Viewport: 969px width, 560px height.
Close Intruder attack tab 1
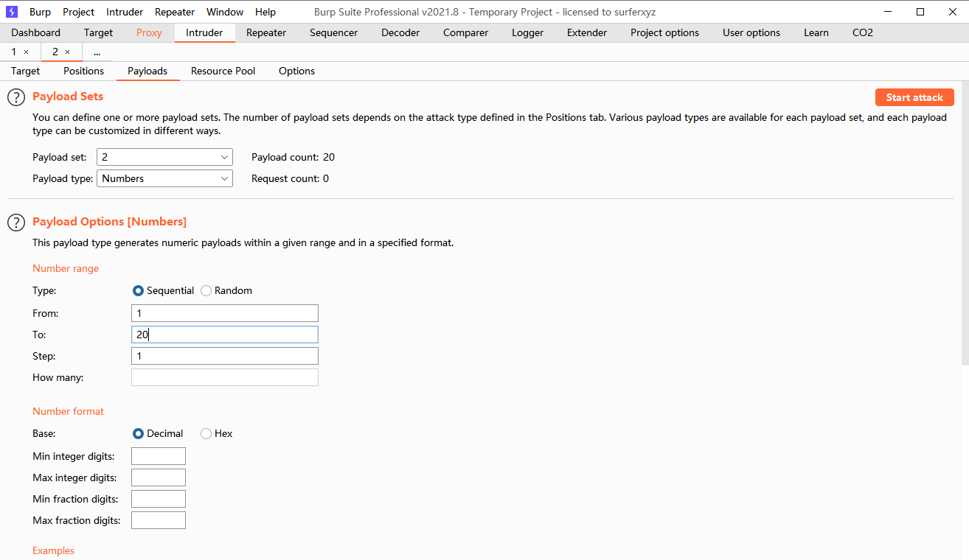click(27, 52)
